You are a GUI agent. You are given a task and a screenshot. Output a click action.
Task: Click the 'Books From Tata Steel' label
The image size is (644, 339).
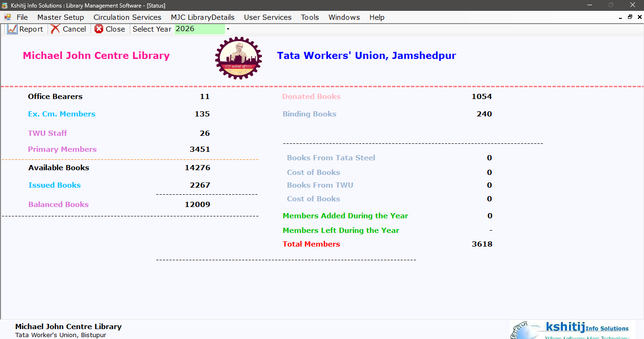[x=331, y=158]
